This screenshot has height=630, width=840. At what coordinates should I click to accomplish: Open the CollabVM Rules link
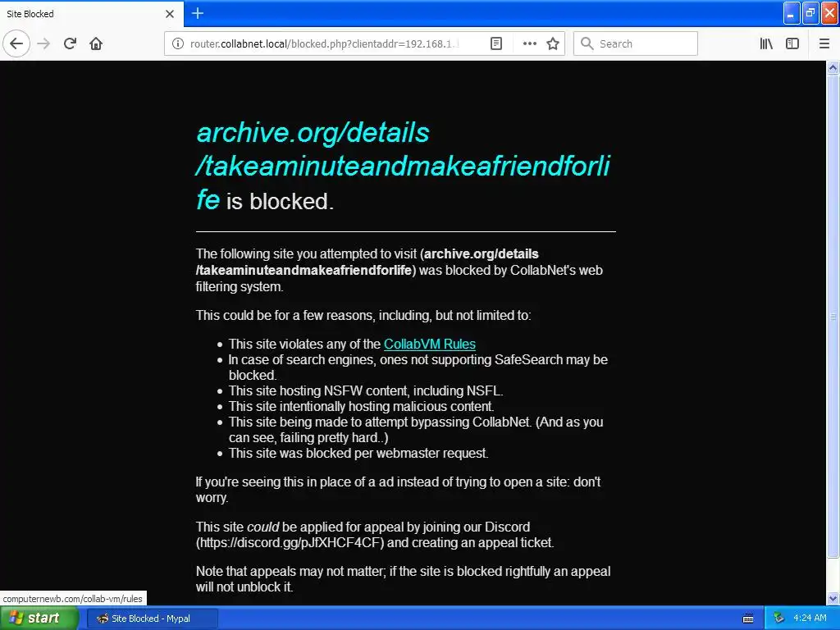pos(430,344)
